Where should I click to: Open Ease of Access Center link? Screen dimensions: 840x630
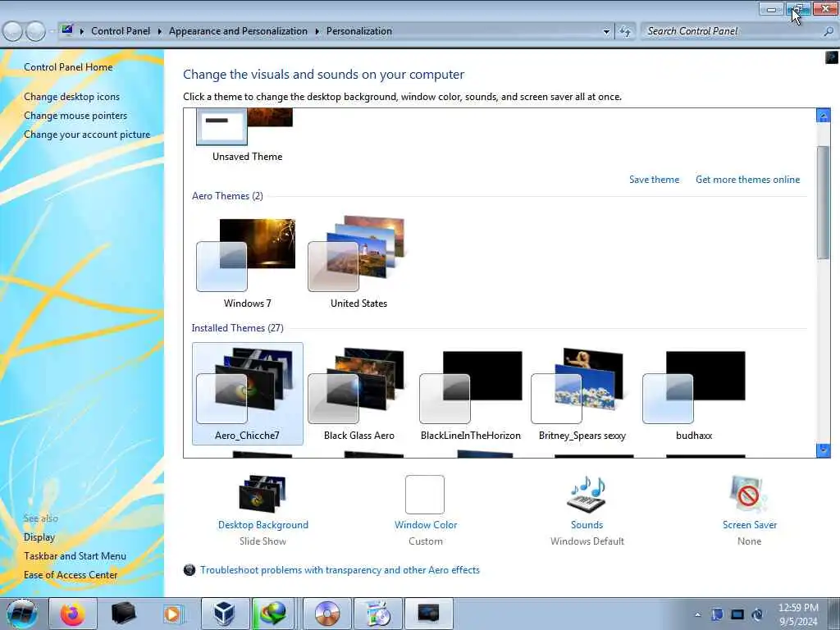[x=71, y=575]
